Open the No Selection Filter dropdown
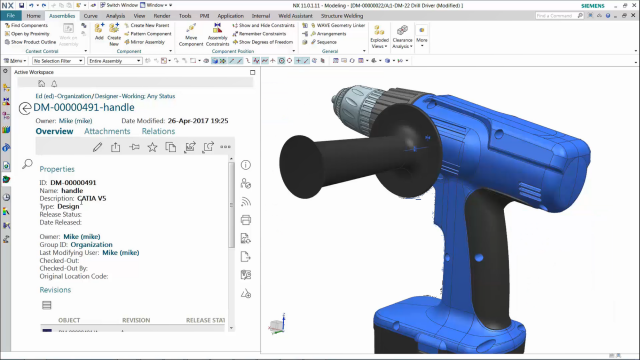 pos(58,61)
